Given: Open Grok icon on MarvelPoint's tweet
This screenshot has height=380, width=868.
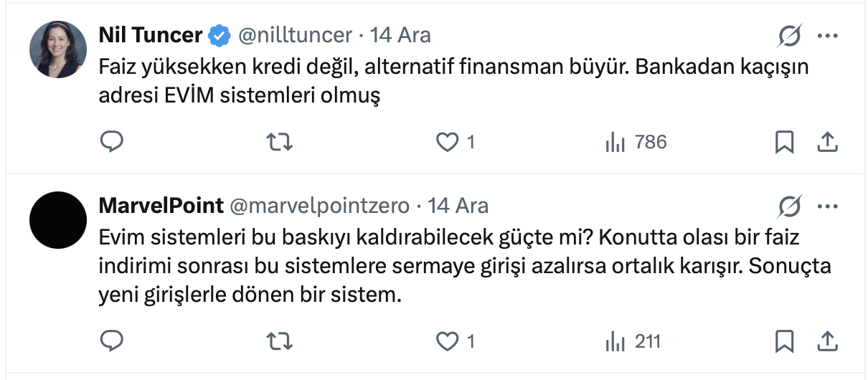Looking at the screenshot, I should point(789,206).
